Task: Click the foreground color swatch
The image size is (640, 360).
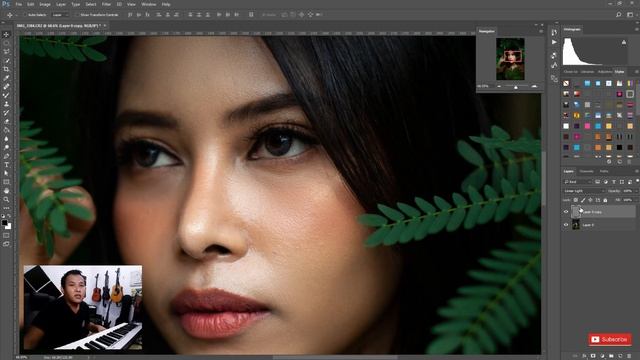Action: 4,223
